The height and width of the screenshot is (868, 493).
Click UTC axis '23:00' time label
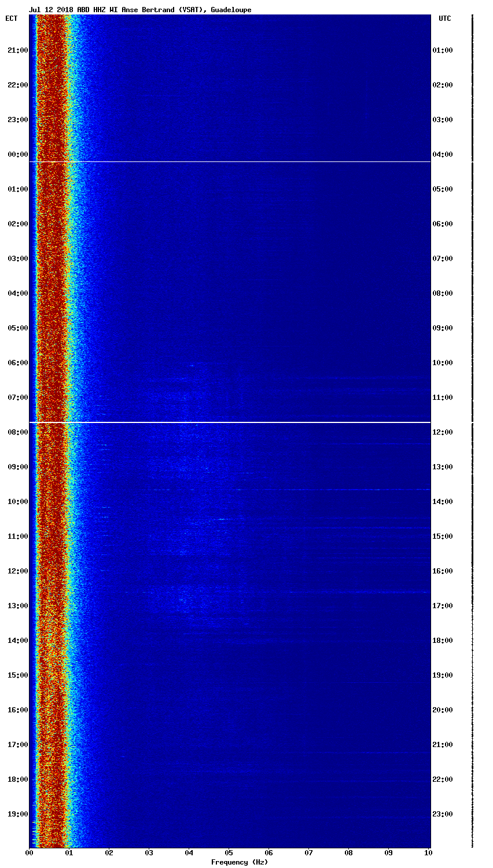(443, 814)
